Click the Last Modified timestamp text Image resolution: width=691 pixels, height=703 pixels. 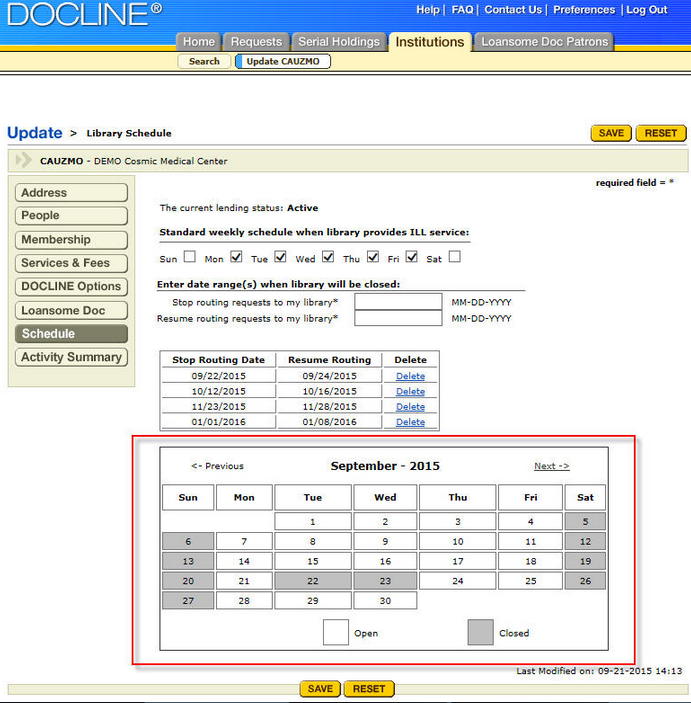click(x=599, y=671)
